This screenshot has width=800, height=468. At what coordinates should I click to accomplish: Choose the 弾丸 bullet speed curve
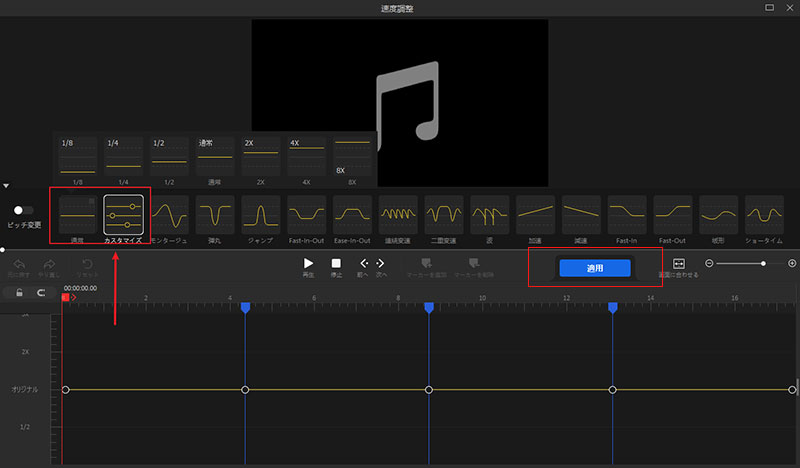click(x=215, y=215)
